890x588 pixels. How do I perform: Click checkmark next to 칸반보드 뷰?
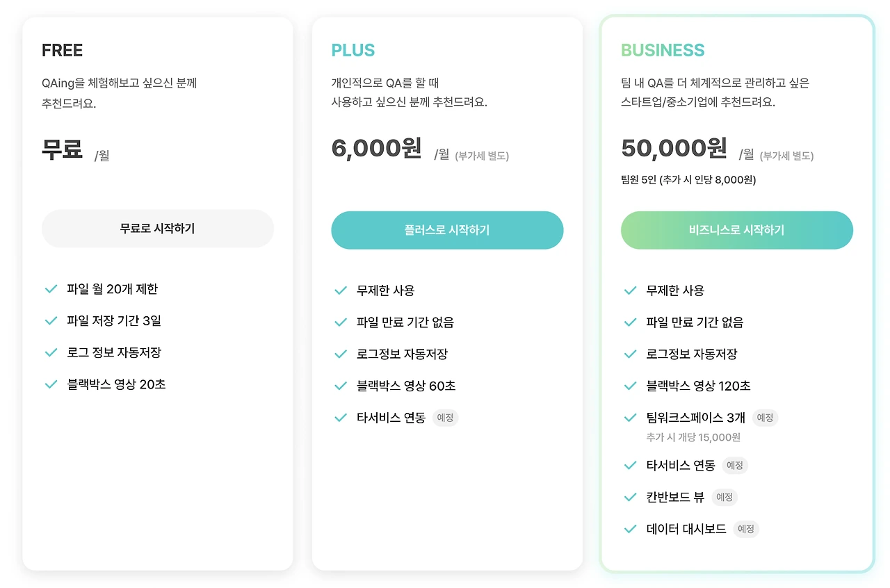pos(631,497)
